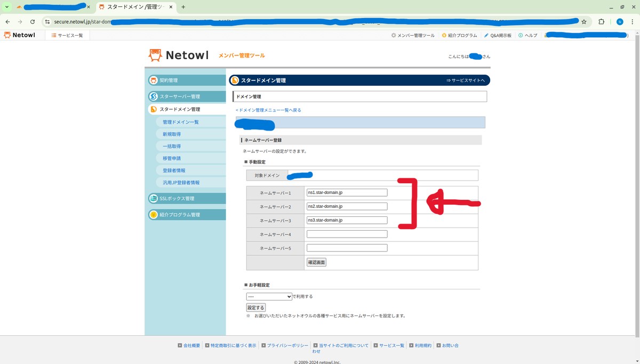Screen dimensions: 640x364
Task: Click the small Netowl logo in the top toolbar
Action: [19, 35]
